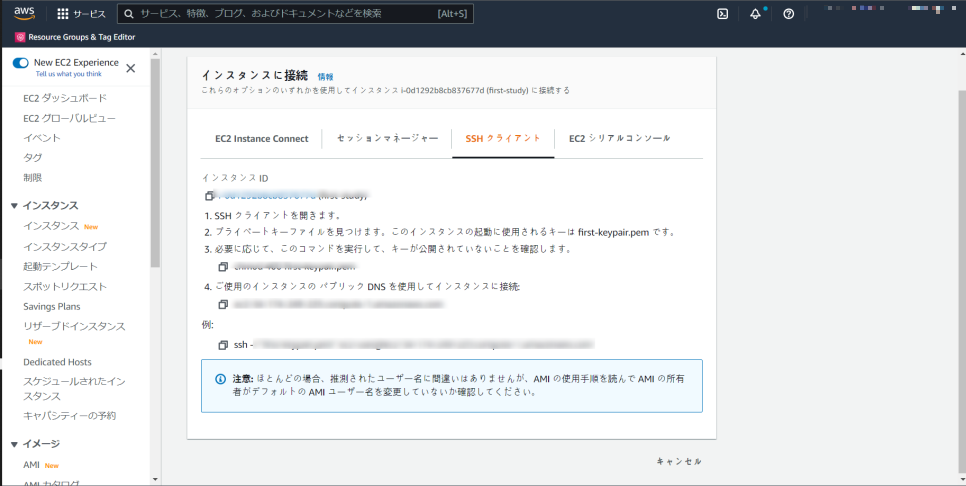This screenshot has height=486, width=966.
Task: Open the notifications bell icon
Action: tap(755, 14)
